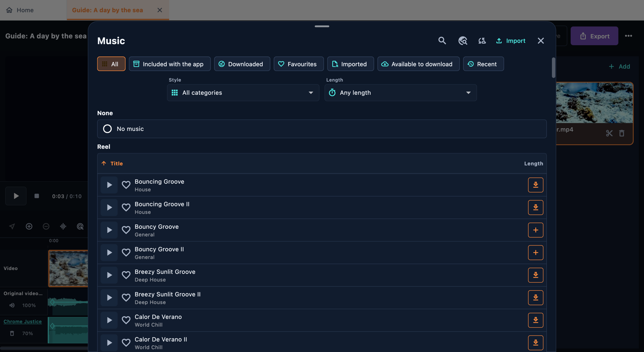
Task: Filter by Included with the app
Action: point(170,64)
